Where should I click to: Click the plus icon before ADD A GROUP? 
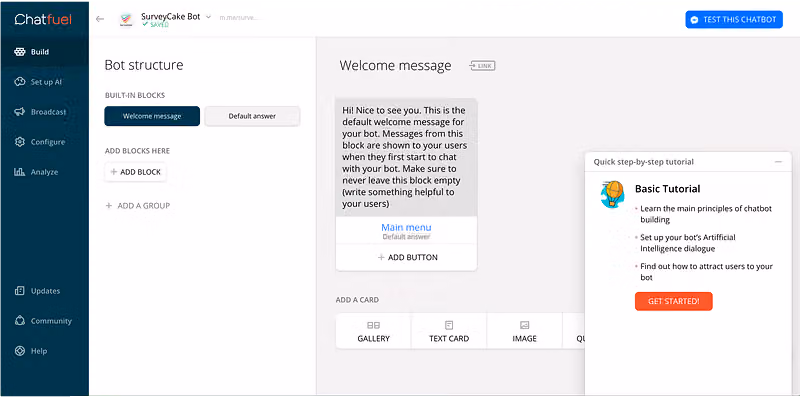click(x=108, y=206)
